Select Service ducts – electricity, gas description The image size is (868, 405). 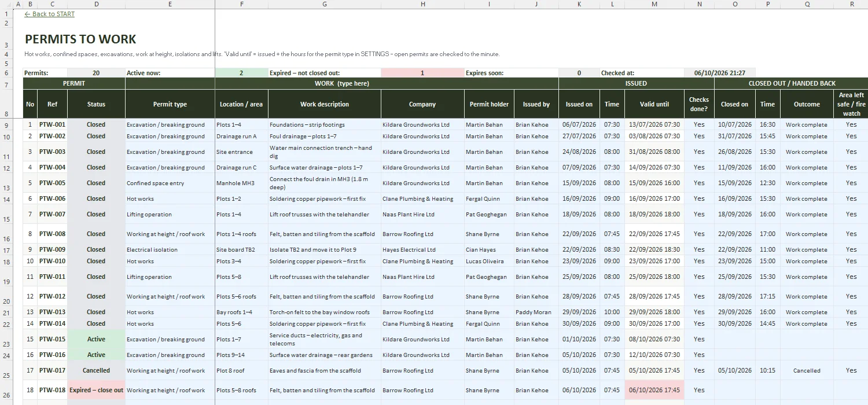[x=325, y=339]
